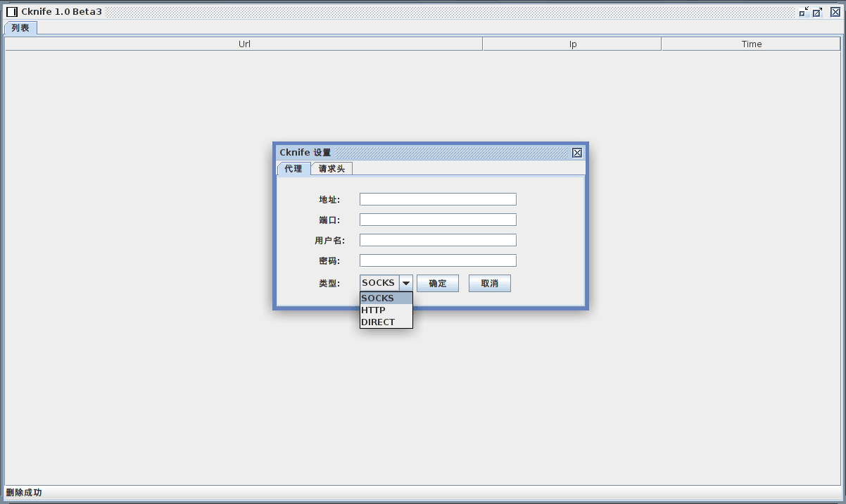Select the 列表 tab in main window

20,27
